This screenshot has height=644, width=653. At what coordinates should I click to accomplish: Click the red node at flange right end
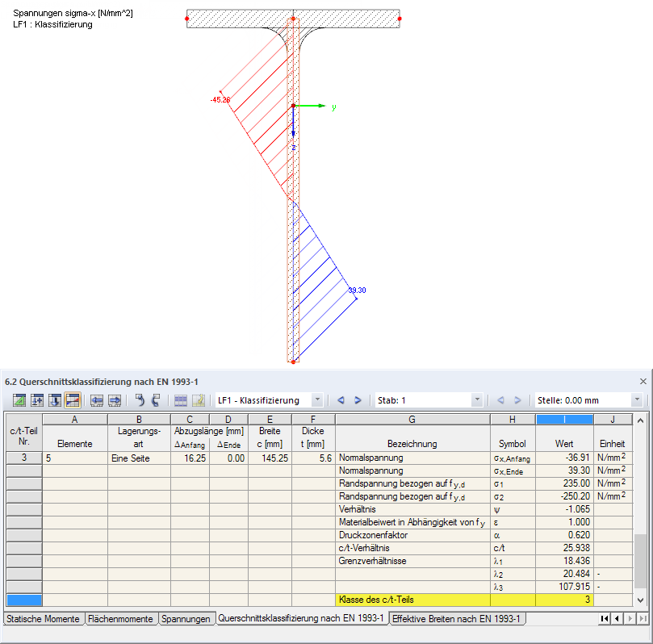click(400, 19)
